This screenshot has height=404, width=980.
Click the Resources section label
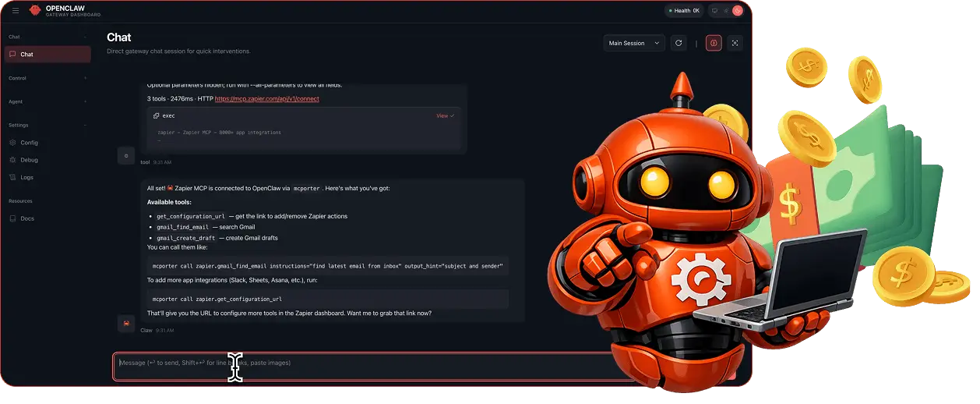click(x=21, y=201)
